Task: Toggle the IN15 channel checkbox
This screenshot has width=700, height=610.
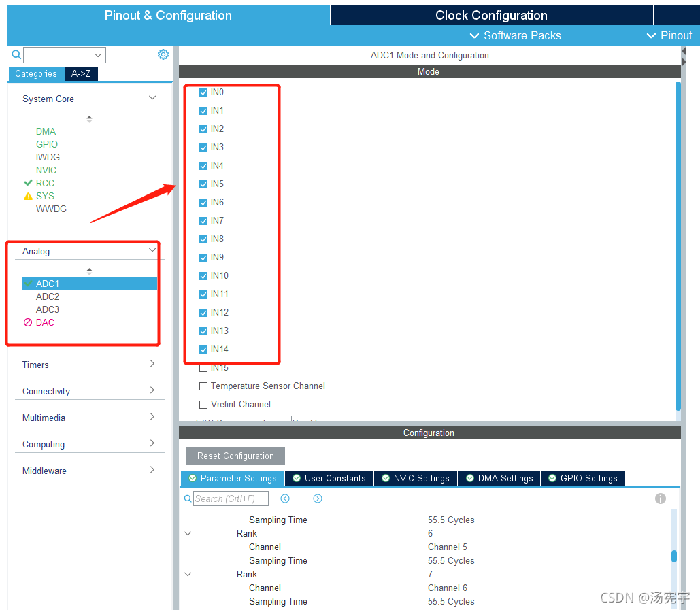Action: coord(203,368)
